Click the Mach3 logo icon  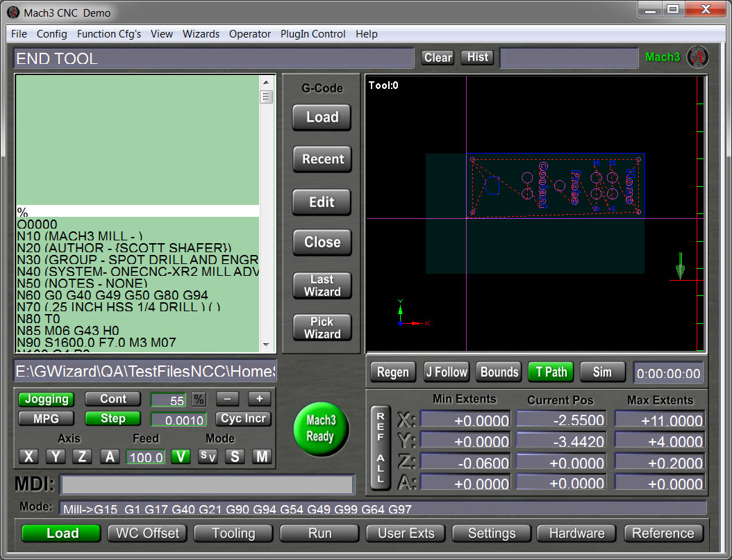click(x=697, y=57)
